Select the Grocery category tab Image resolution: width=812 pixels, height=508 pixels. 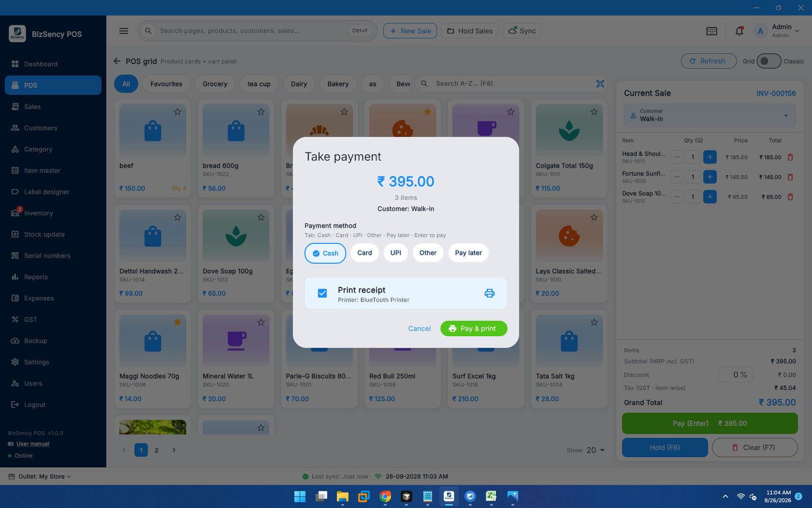pyautogui.click(x=215, y=84)
